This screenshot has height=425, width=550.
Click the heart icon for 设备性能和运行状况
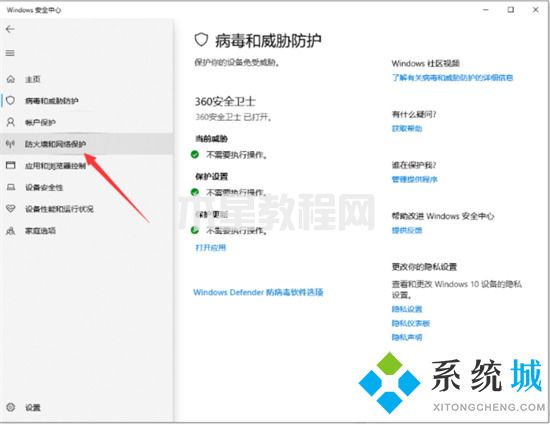pyautogui.click(x=11, y=209)
